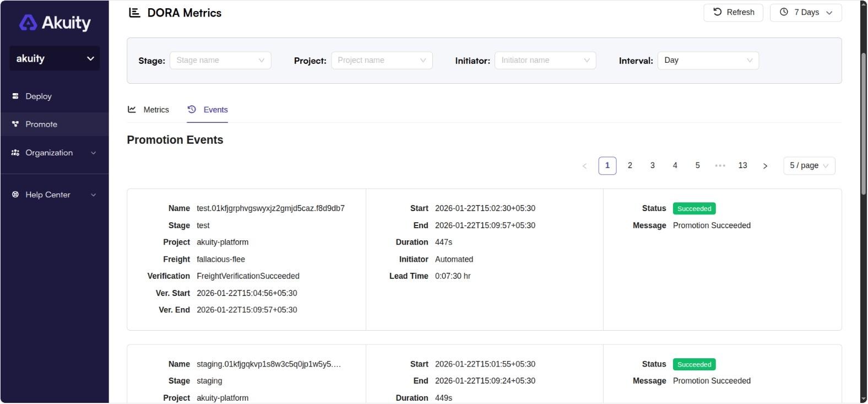Click the start time 2026-01-22T15:02:30+05:30
Viewport: 868px width, 404px height.
coord(485,208)
